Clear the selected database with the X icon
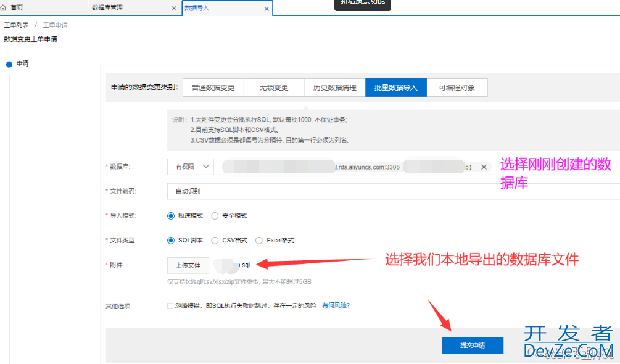The width and height of the screenshot is (620, 364). (484, 167)
